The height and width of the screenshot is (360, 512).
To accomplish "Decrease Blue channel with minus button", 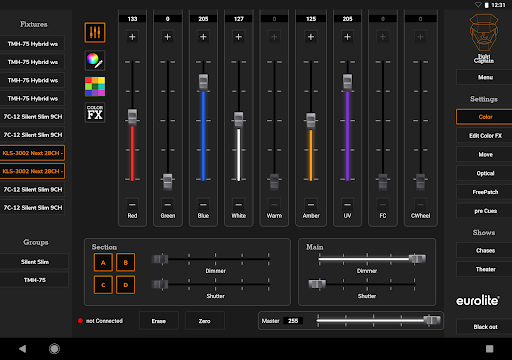I will click(203, 204).
